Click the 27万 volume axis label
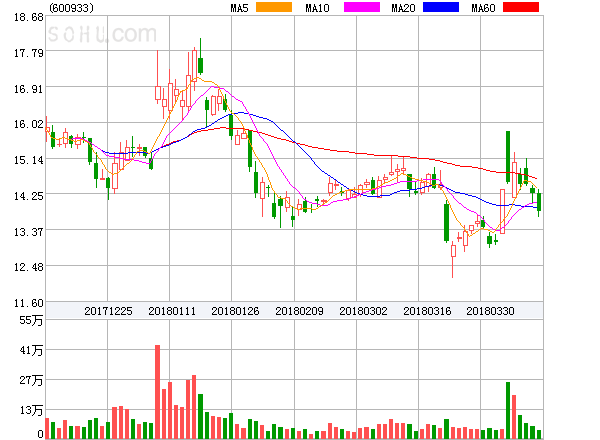Image resolution: width=600 pixels, height=440 pixels. pyautogui.click(x=31, y=380)
